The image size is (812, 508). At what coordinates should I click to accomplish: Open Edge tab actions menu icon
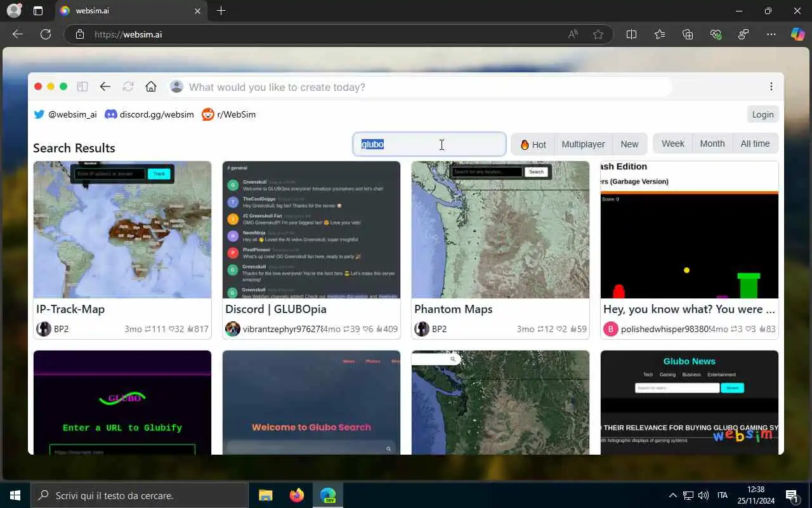[38, 11]
